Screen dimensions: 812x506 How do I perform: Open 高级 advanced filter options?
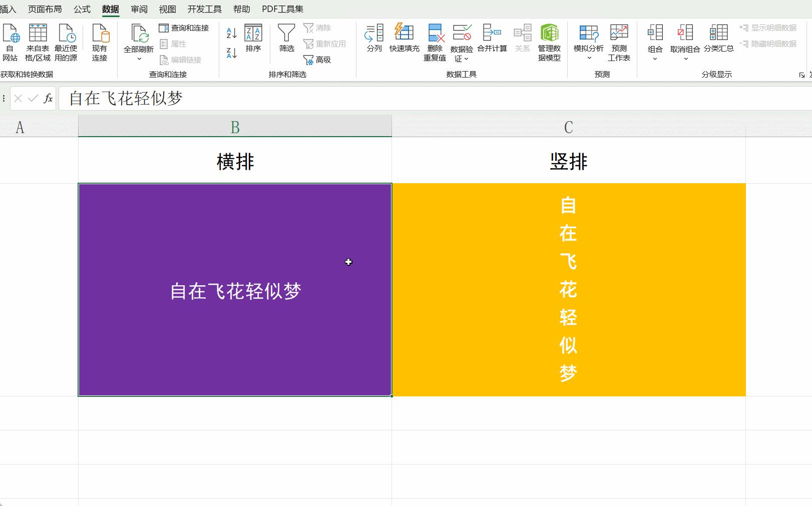coord(319,60)
